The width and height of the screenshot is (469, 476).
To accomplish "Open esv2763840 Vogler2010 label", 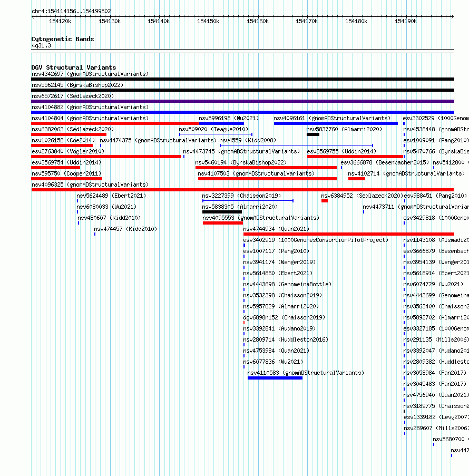I will tap(68, 151).
